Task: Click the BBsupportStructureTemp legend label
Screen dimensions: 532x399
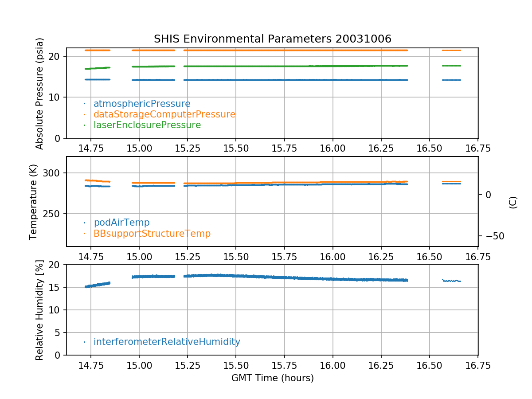Action: pos(152,233)
